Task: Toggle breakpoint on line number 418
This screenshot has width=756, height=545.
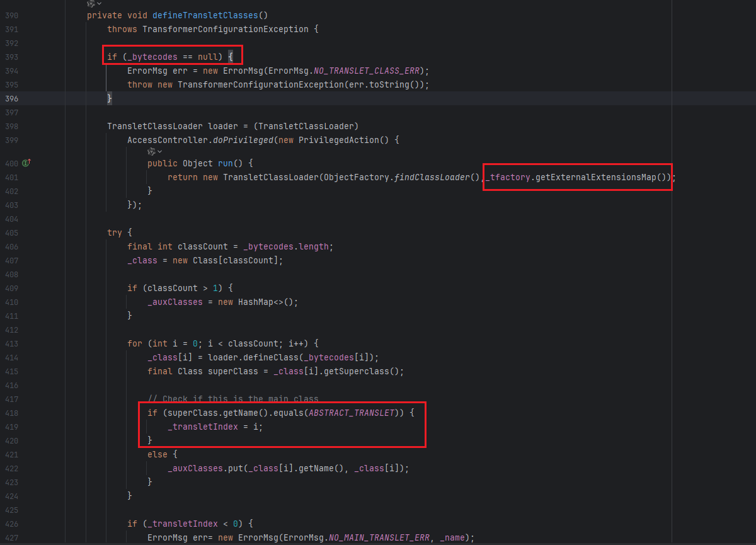Action: click(x=11, y=413)
